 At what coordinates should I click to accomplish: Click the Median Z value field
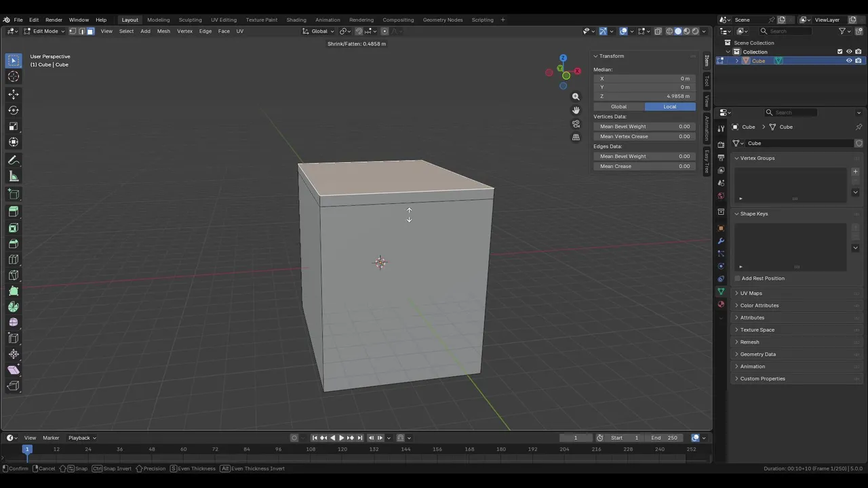click(644, 96)
